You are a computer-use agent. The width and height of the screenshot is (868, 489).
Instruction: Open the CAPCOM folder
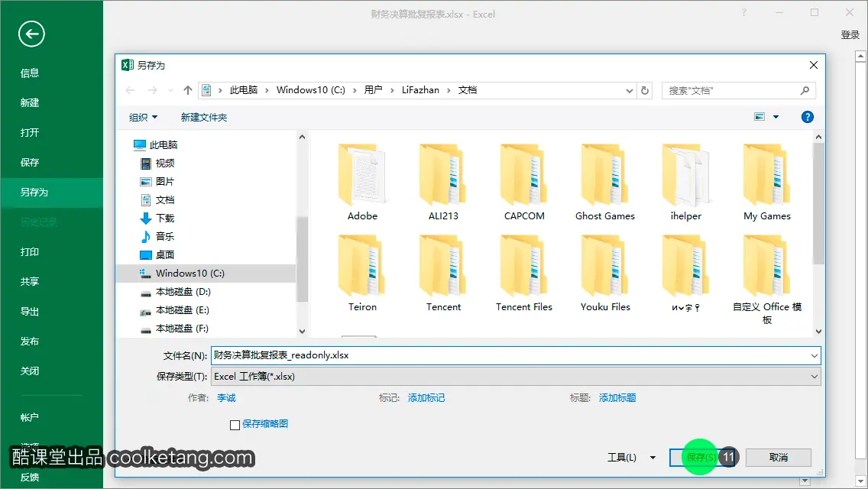524,183
